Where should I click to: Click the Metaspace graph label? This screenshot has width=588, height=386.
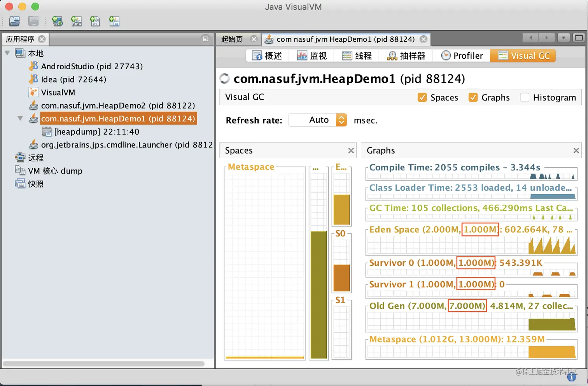[457, 339]
